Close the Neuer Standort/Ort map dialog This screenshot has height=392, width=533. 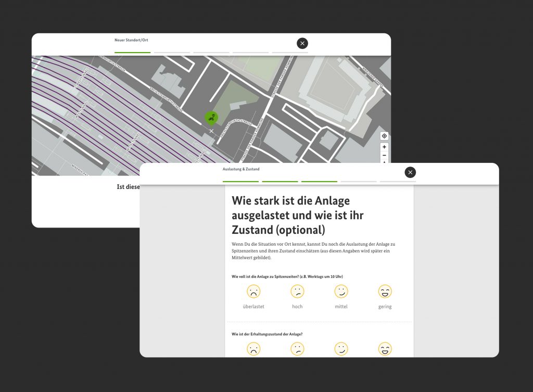pyautogui.click(x=302, y=43)
